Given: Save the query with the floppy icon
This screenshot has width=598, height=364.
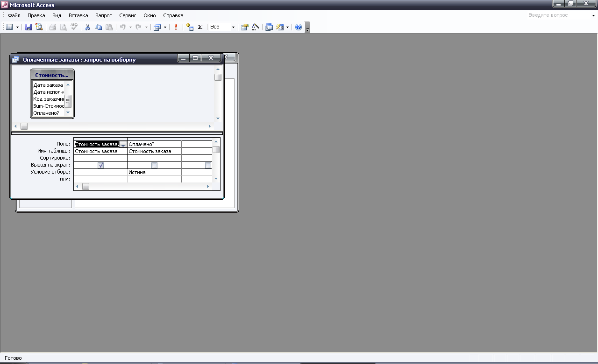Looking at the screenshot, I should pyautogui.click(x=28, y=27).
